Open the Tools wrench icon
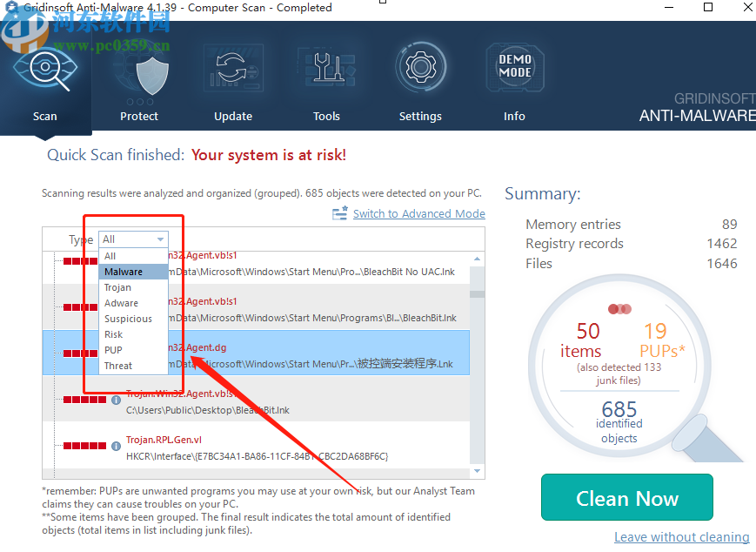 tap(326, 68)
